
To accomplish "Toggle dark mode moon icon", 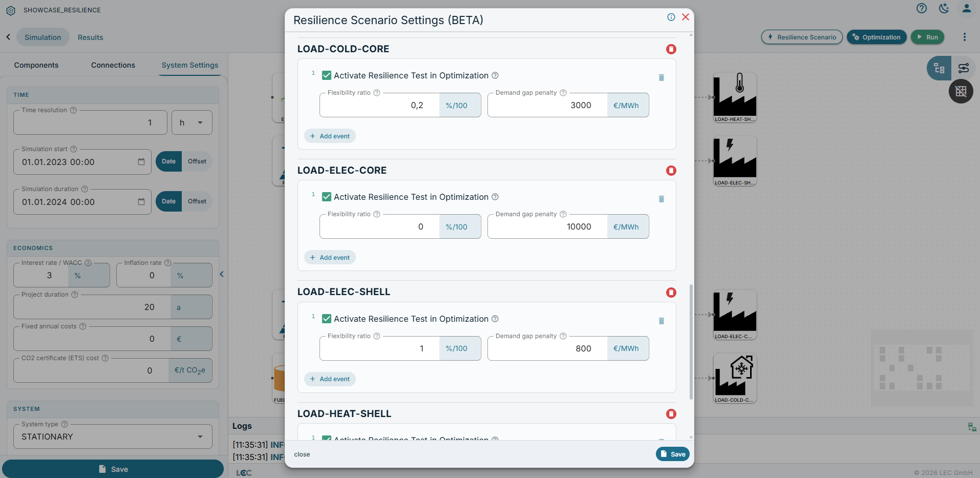I will tap(944, 8).
